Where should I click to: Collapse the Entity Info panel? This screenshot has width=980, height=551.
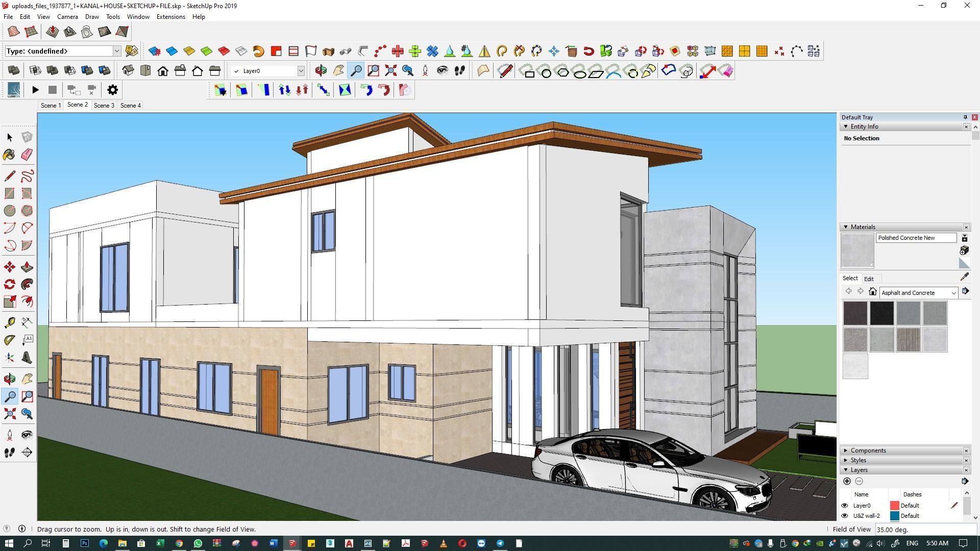click(846, 127)
